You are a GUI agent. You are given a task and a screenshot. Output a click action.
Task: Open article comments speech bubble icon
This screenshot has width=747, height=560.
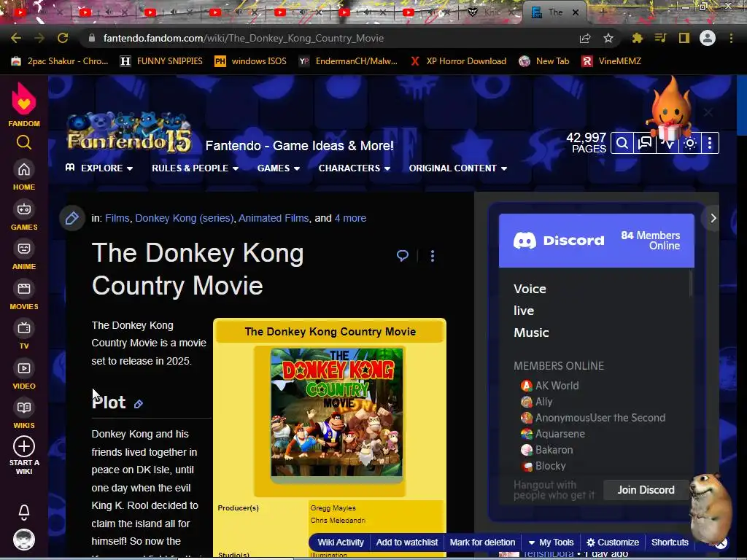tap(403, 256)
